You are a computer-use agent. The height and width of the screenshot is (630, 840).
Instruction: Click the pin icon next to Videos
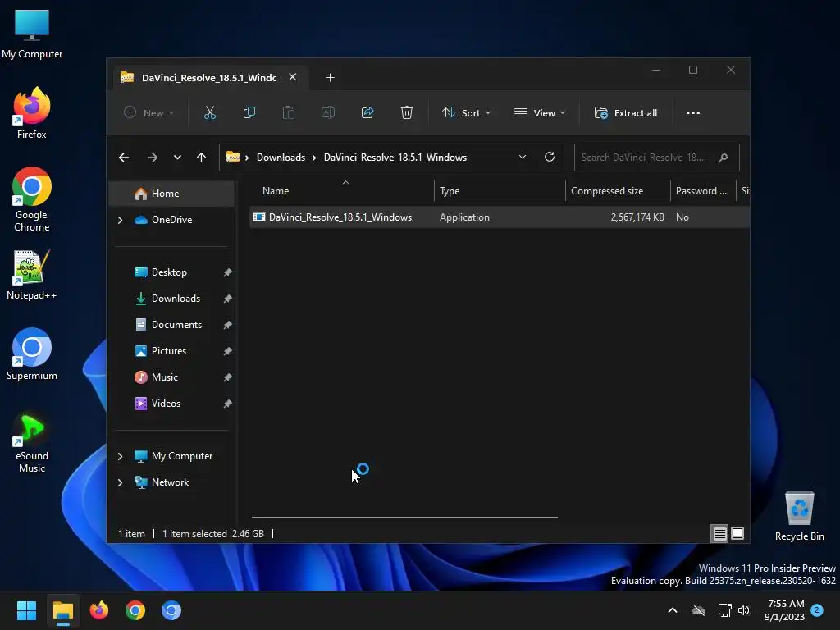coord(227,404)
